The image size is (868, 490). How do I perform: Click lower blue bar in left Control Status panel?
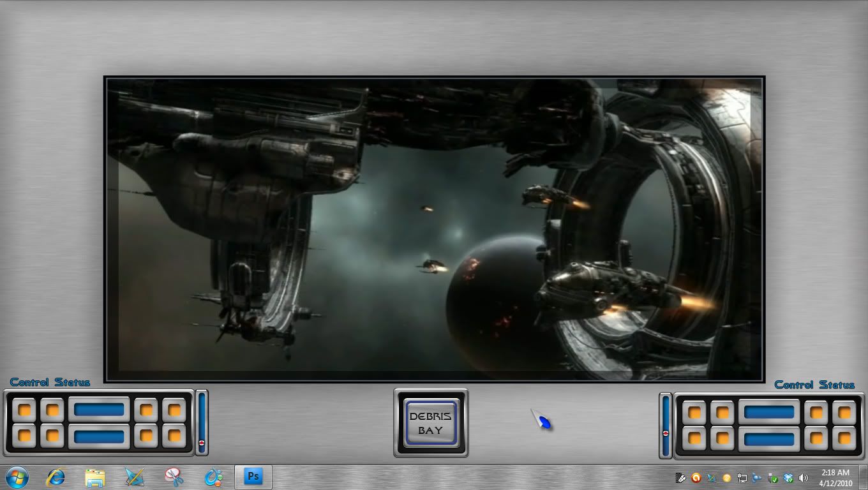(100, 437)
